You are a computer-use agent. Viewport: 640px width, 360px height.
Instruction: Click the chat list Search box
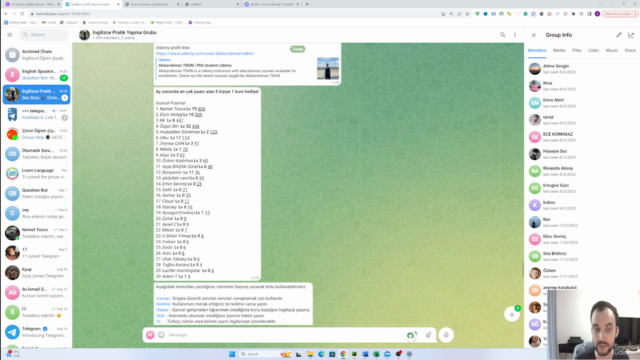pyautogui.click(x=44, y=35)
